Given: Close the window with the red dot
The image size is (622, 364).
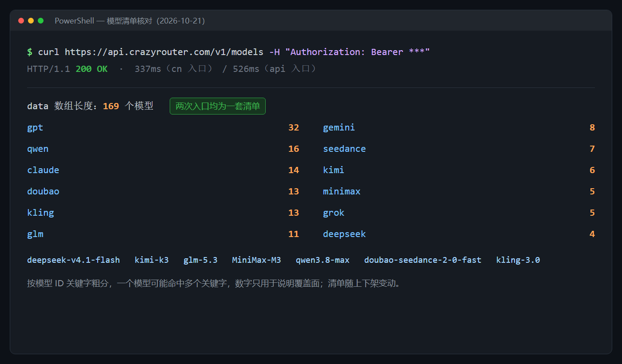Looking at the screenshot, I should tap(21, 20).
